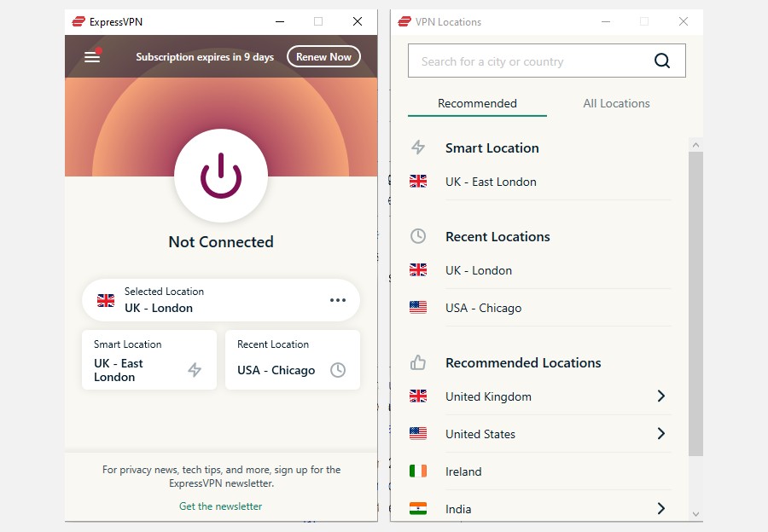Click the UK flag next to UK - East London
Viewport: 768px width, 532px height.
coord(418,181)
